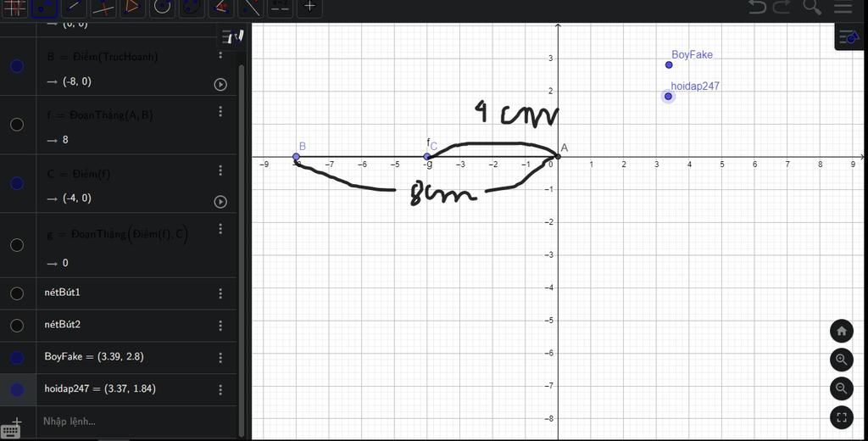Click the nétBút1 row label
The width and height of the screenshot is (868, 441).
click(63, 292)
